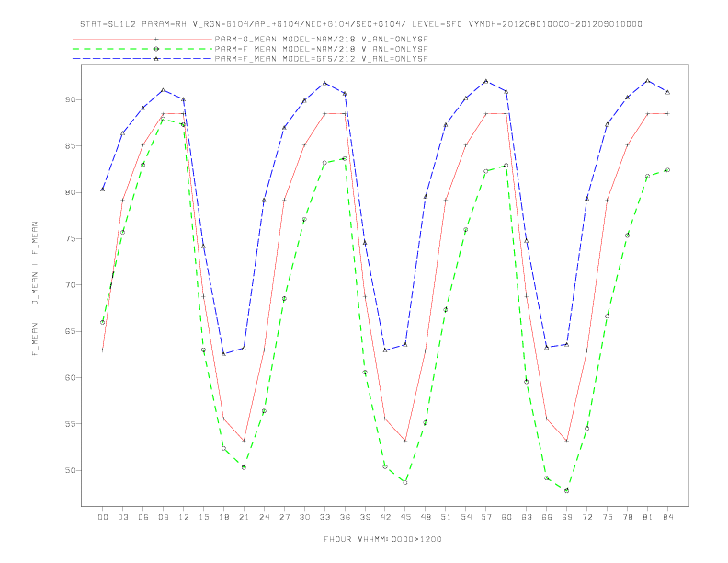Click the x-axis tick label 06
728x563 pixels.
click(143, 517)
